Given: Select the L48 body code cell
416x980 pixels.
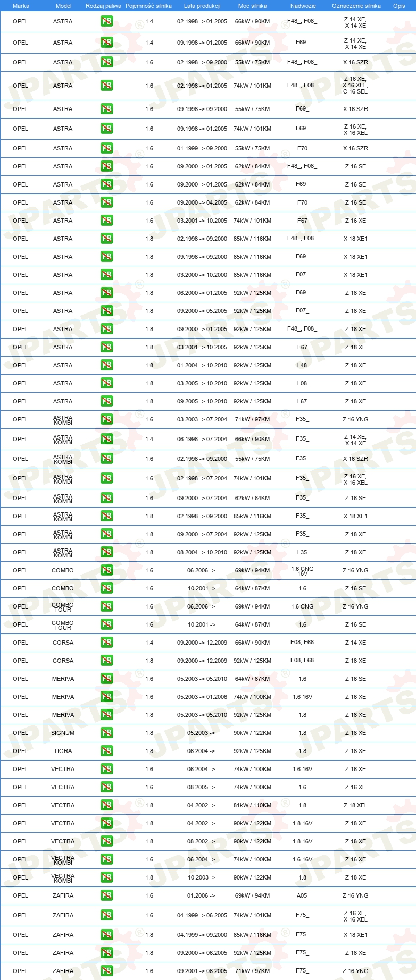Looking at the screenshot, I should (x=302, y=365).
